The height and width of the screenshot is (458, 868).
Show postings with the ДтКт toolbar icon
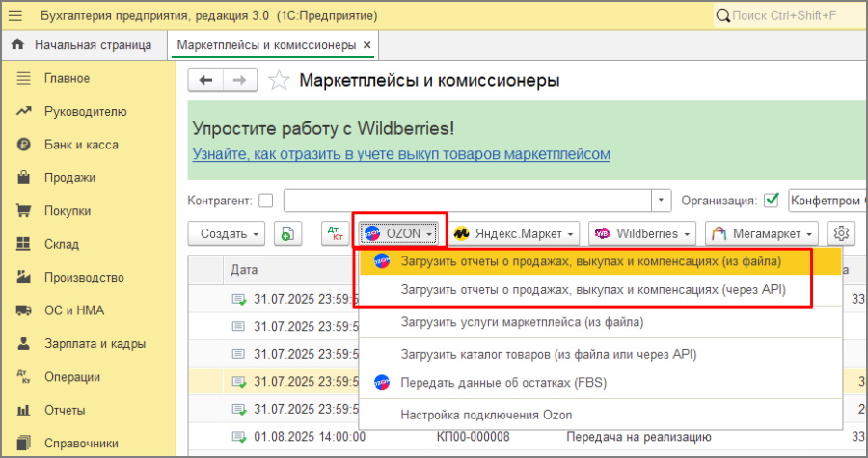point(335,233)
